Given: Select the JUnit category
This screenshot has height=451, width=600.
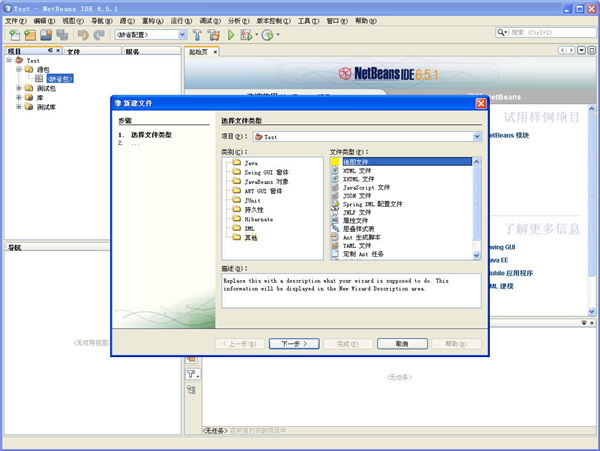Looking at the screenshot, I should pyautogui.click(x=253, y=200).
